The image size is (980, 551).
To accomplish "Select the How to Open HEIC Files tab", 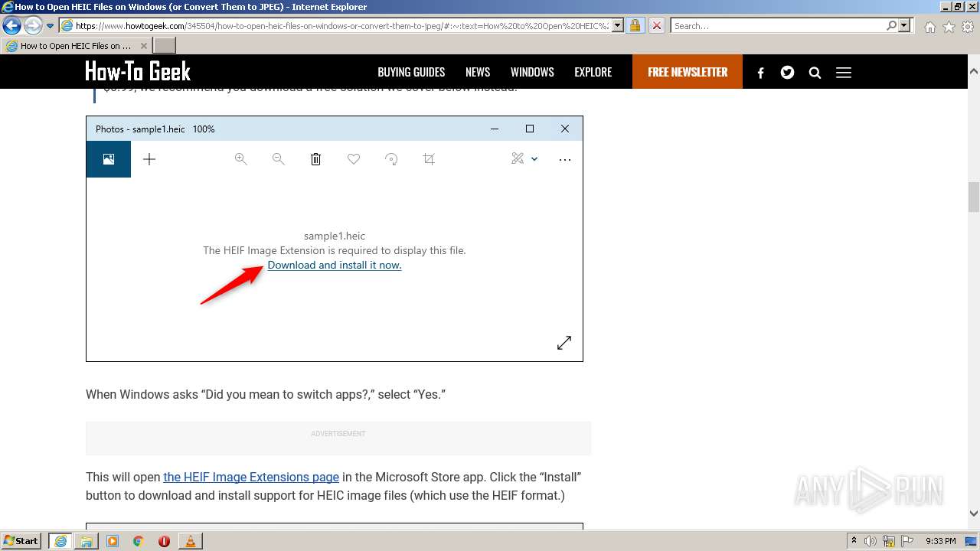I will coord(77,46).
